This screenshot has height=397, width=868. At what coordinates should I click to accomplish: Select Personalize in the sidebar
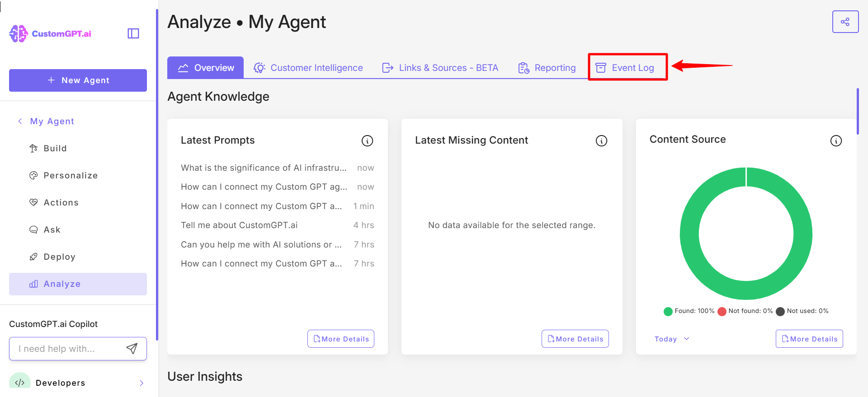pos(78,175)
